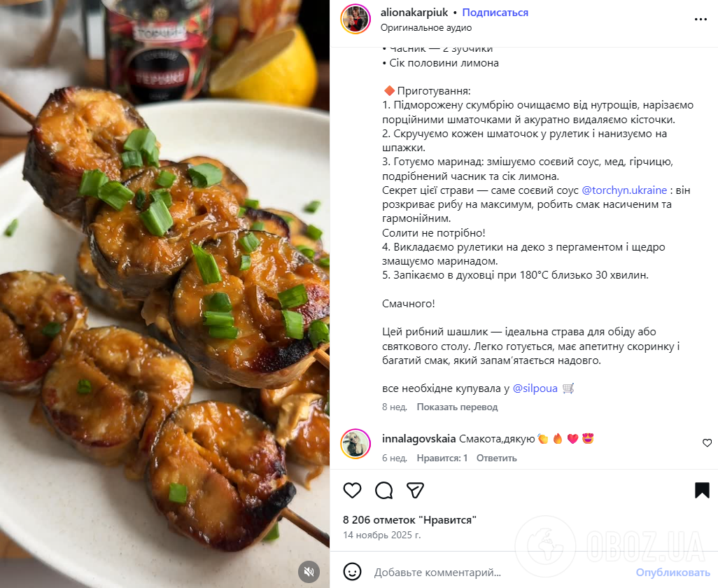Open the @silpoua mention link
This screenshot has height=588, width=718.
pos(535,388)
